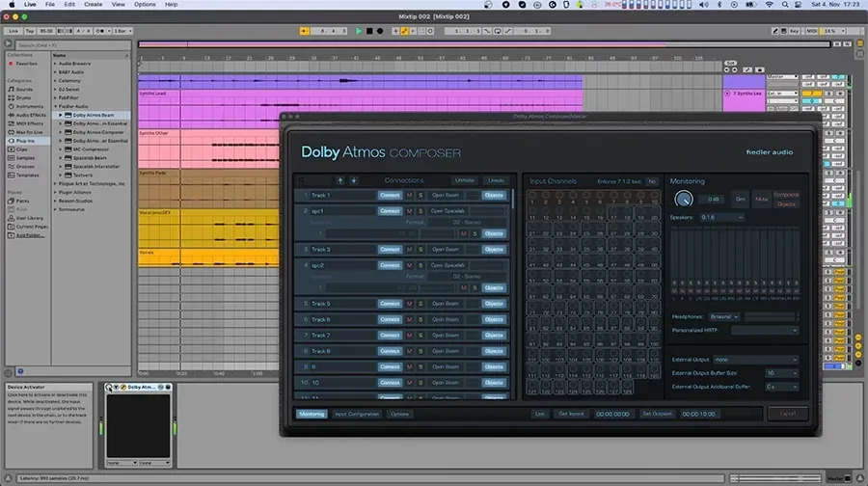Image resolution: width=868 pixels, height=486 pixels.
Task: Open the External Output Additional Buffer dropdown
Action: pyautogui.click(x=781, y=387)
